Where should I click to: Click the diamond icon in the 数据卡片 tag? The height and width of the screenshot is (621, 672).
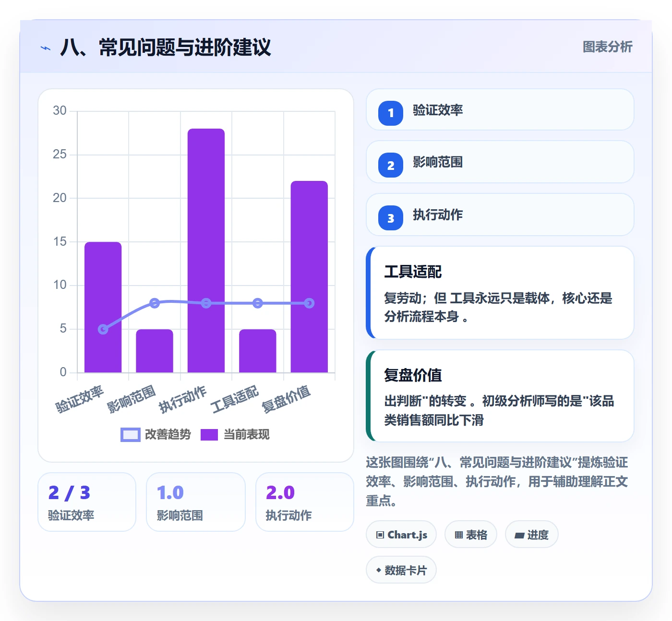pyautogui.click(x=379, y=570)
